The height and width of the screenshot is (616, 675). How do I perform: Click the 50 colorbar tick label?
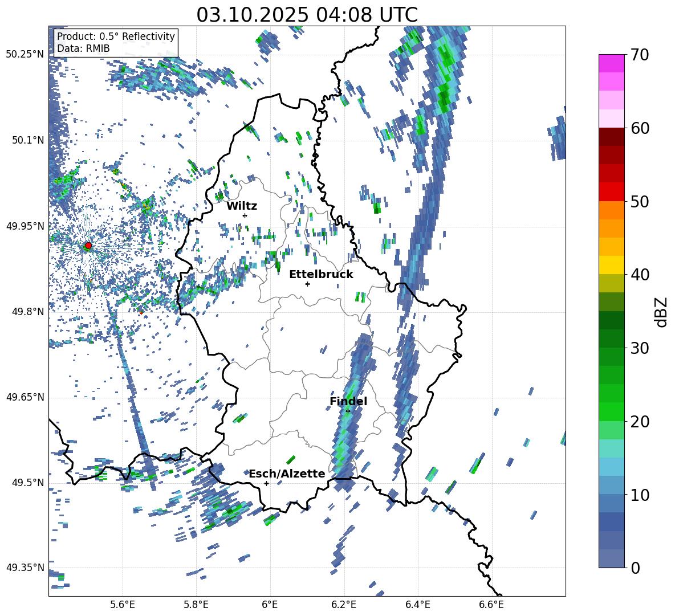click(639, 202)
